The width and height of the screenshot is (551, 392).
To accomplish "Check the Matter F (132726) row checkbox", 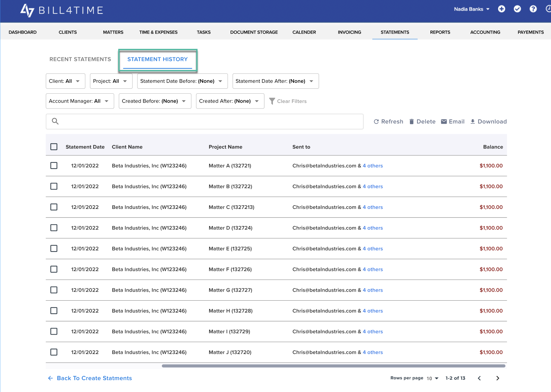I will [x=54, y=269].
